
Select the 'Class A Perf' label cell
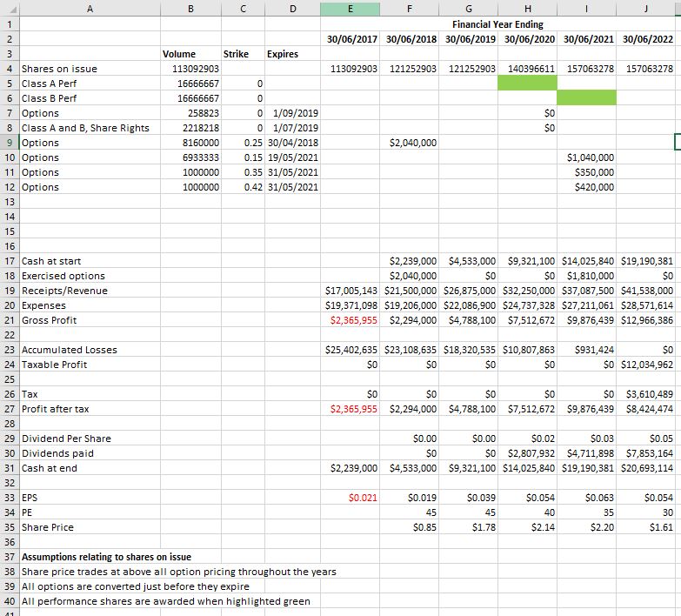(x=90, y=84)
